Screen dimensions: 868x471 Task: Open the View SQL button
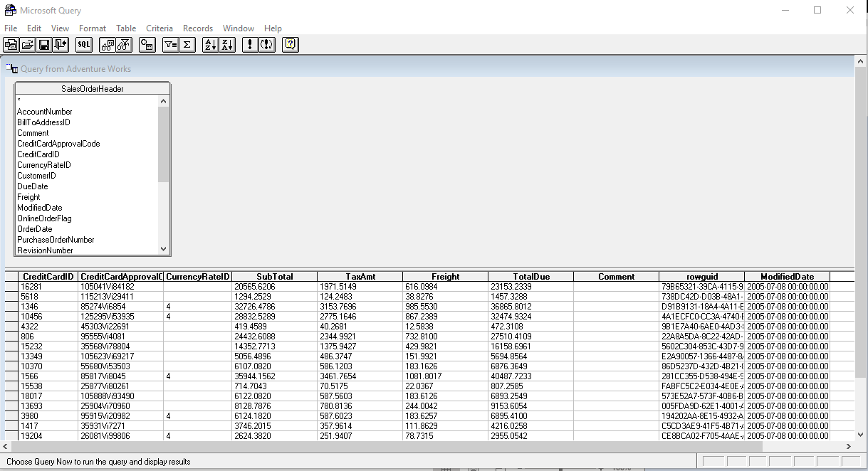(x=84, y=44)
